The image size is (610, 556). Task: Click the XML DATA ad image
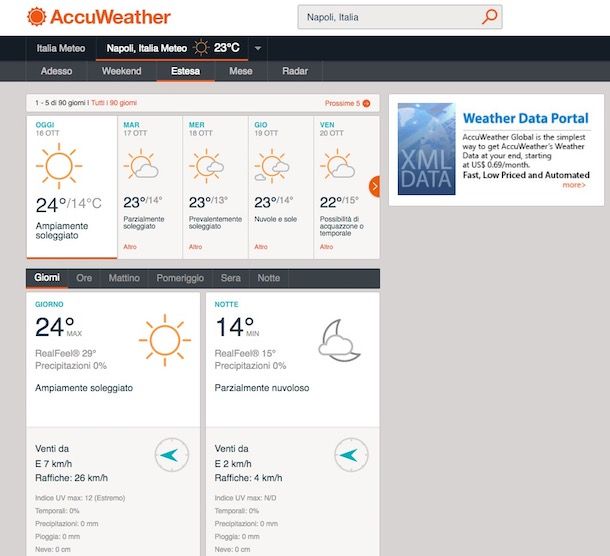[426, 149]
